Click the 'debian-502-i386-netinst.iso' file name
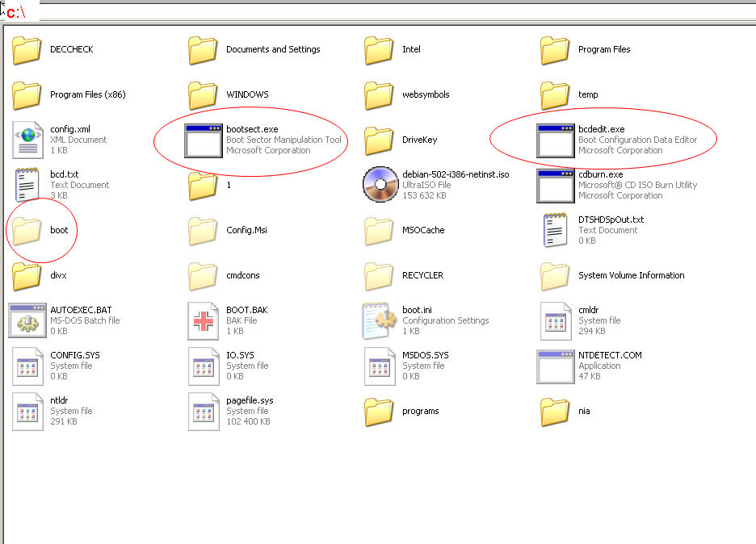This screenshot has height=544, width=756. click(x=456, y=174)
